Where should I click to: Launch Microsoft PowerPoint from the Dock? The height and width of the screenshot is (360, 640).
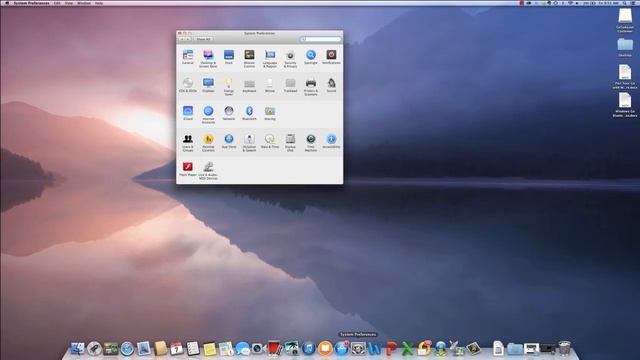[391, 349]
